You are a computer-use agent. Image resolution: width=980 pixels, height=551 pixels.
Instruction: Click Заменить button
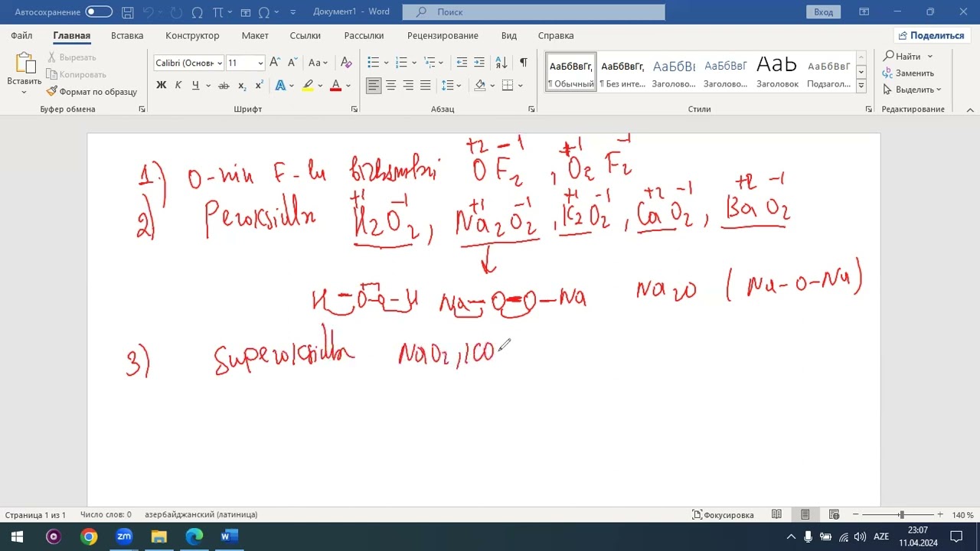(x=908, y=73)
